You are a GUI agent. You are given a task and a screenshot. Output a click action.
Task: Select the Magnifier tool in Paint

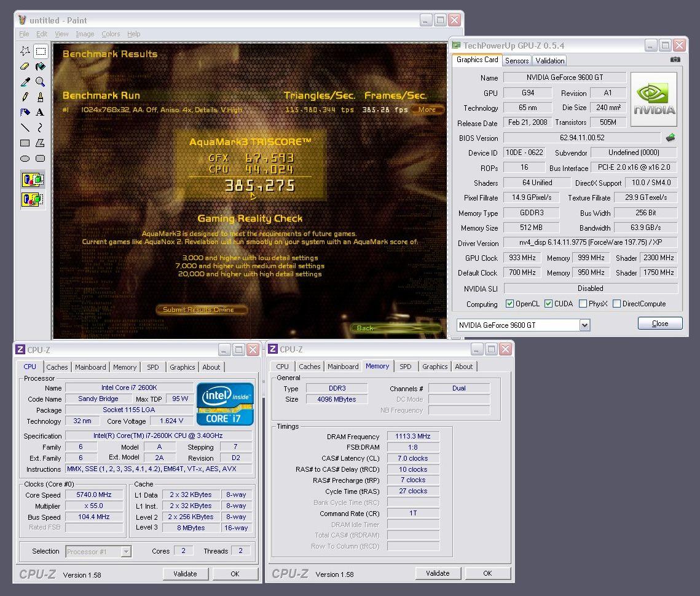(x=41, y=82)
